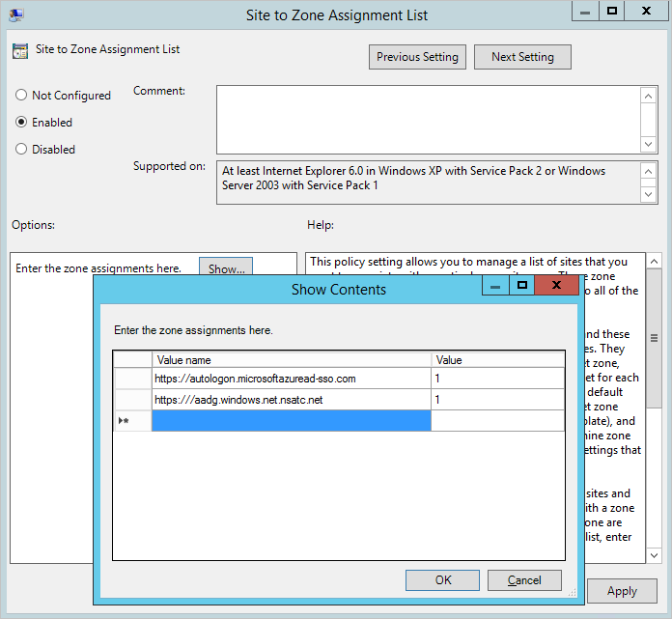Click Comment box scroll down arrow

648,144
